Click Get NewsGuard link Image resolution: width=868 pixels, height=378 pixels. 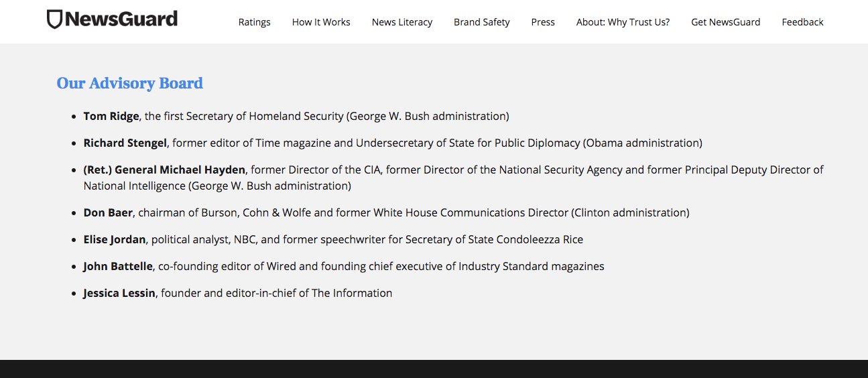[x=726, y=22]
